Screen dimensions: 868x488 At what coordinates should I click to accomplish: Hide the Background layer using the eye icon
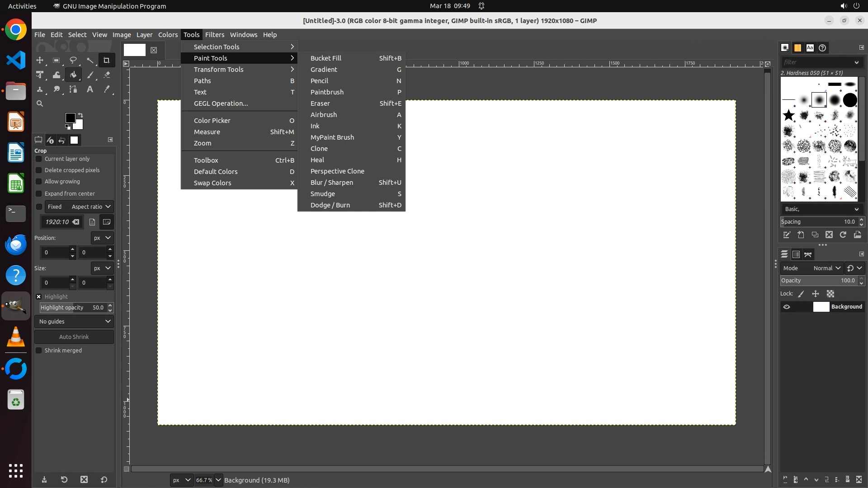click(x=787, y=307)
